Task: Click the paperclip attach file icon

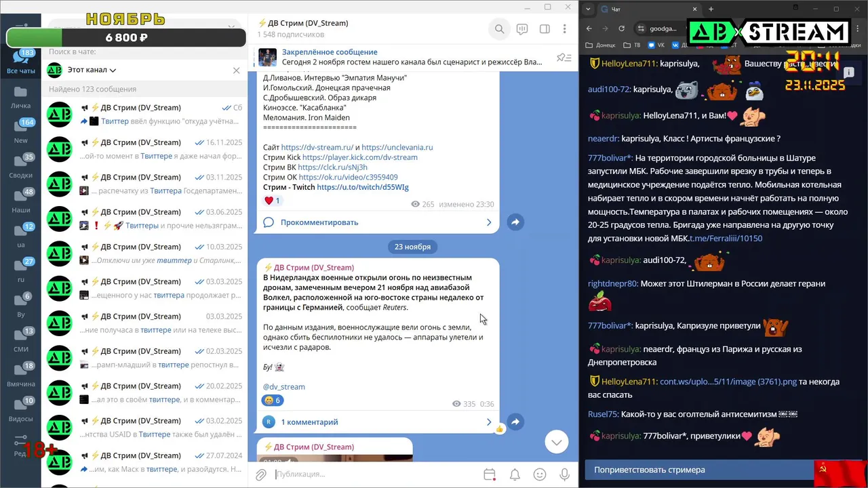Action: point(261,474)
